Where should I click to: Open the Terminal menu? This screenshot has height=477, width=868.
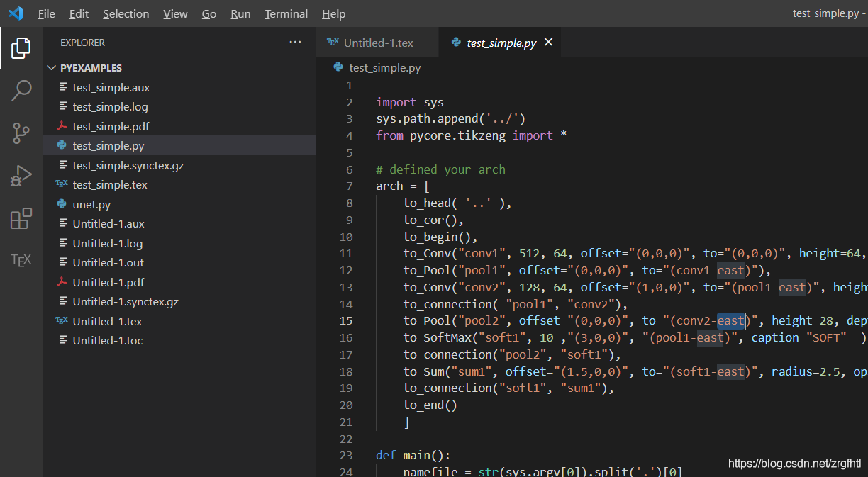[x=286, y=13]
